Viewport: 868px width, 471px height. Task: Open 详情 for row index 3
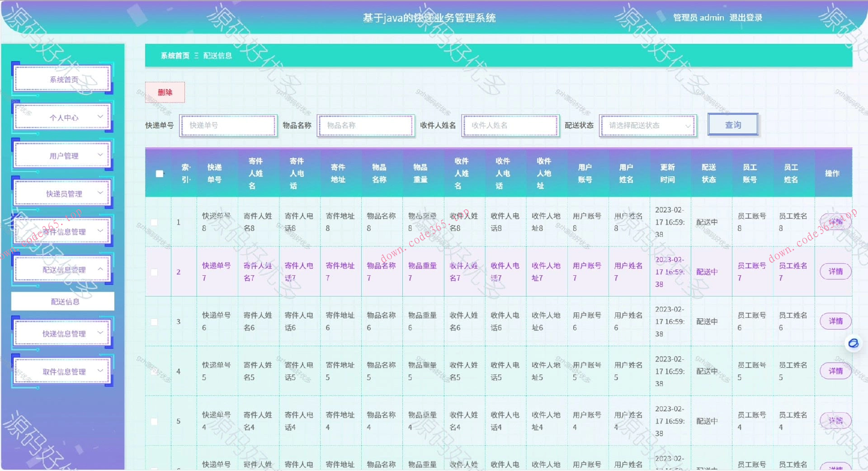click(835, 321)
